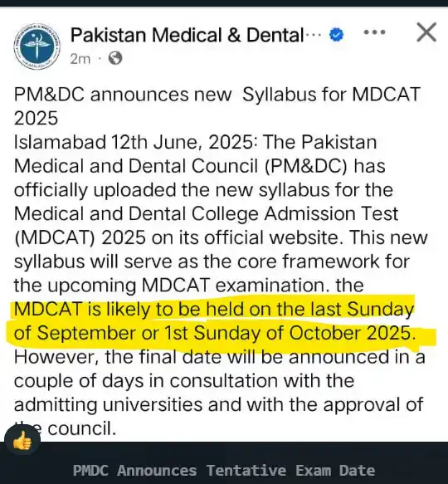Viewport: 448px width, 484px height.
Task: Click the globe public audience icon
Action: click(x=115, y=58)
